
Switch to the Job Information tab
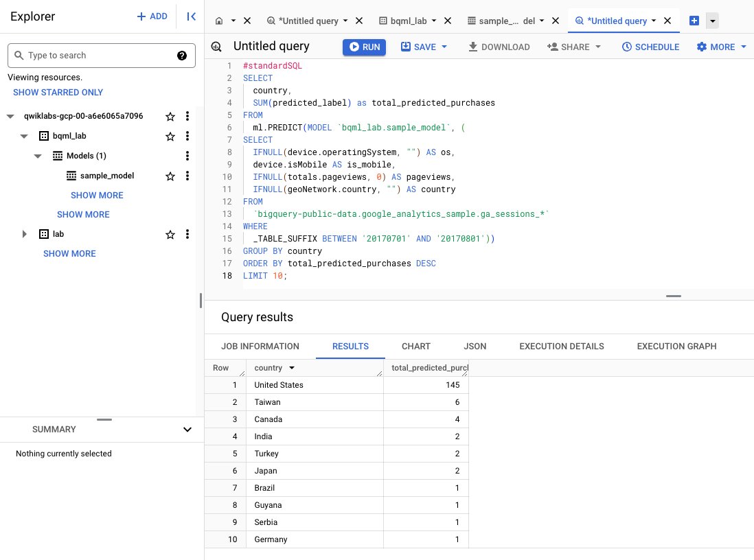[x=260, y=347]
